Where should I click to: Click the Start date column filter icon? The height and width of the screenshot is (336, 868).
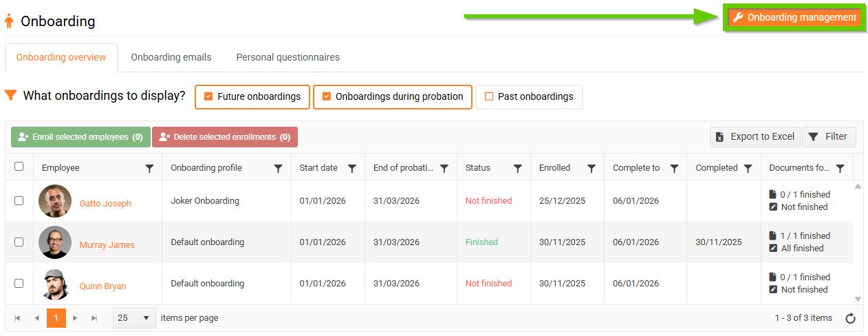coord(352,168)
